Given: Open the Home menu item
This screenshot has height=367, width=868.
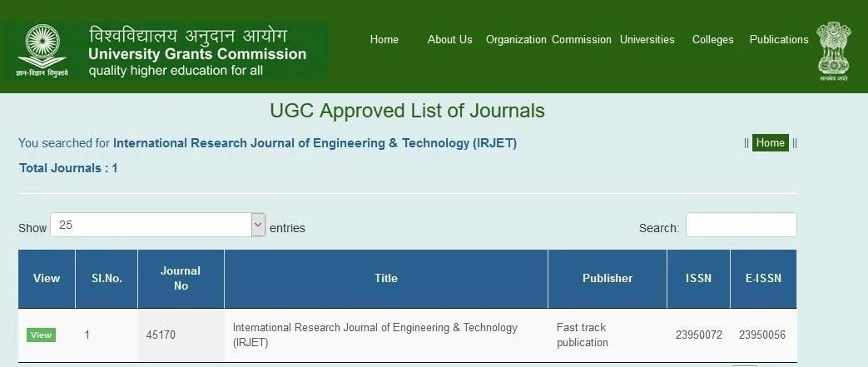Looking at the screenshot, I should 384,39.
